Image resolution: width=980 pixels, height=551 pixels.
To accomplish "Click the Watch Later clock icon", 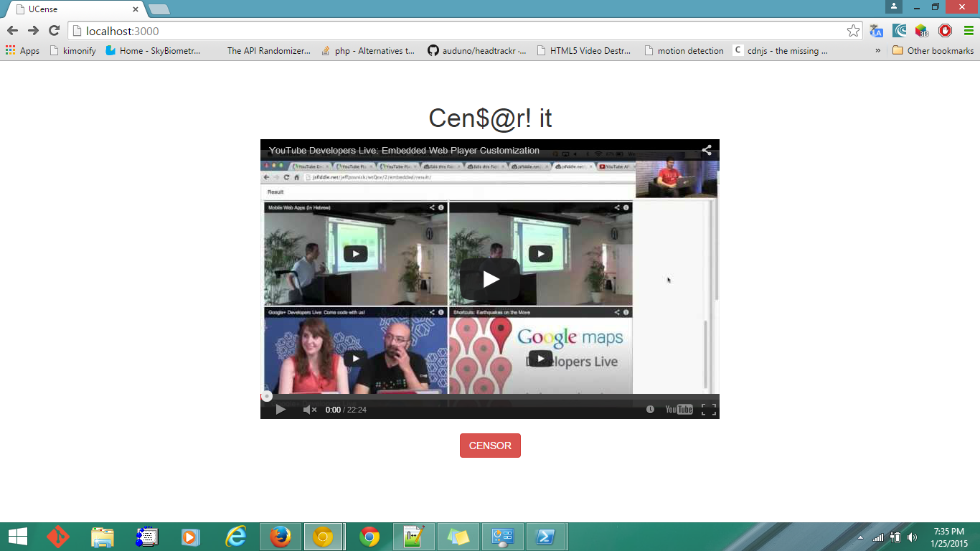I will 650,410.
